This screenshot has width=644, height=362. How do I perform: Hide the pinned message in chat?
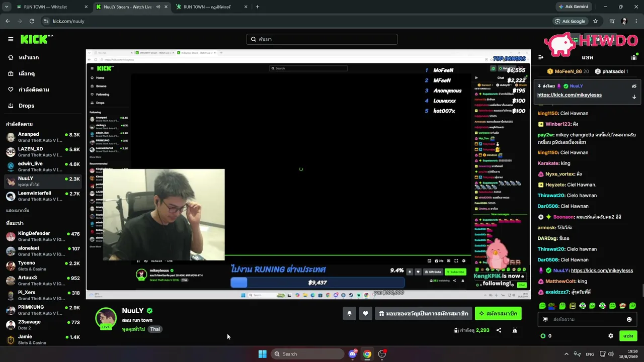(x=634, y=86)
